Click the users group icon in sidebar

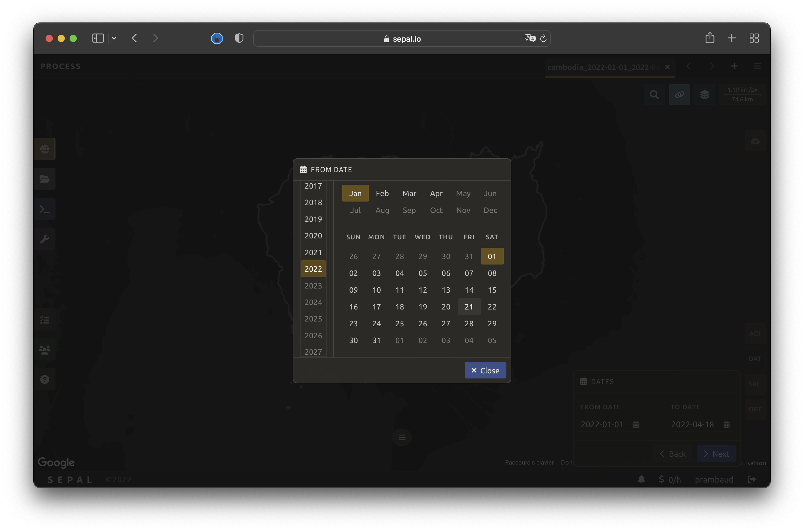coord(44,349)
